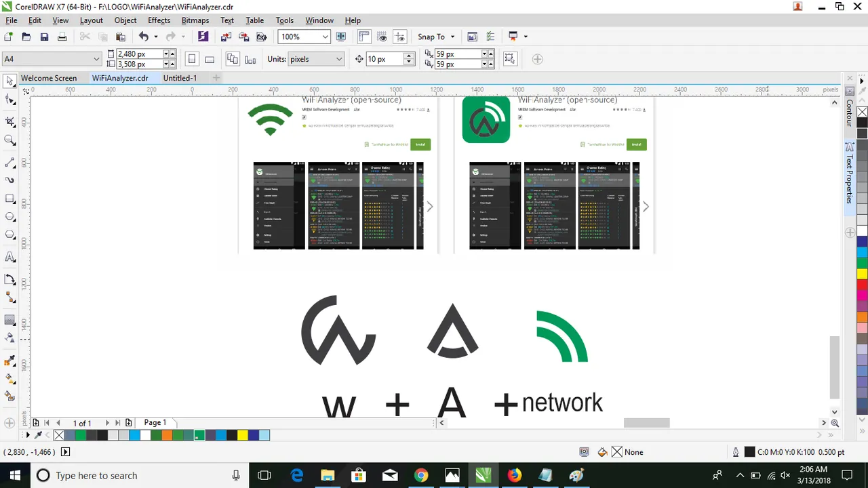Select the Drop Shadow tool
The image size is (868, 488).
point(9,320)
